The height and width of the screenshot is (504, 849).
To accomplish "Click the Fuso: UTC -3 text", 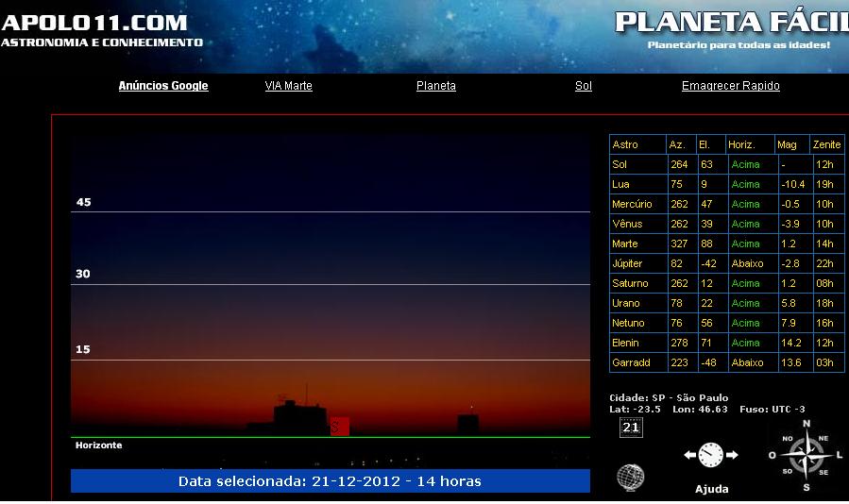I will 773,410.
